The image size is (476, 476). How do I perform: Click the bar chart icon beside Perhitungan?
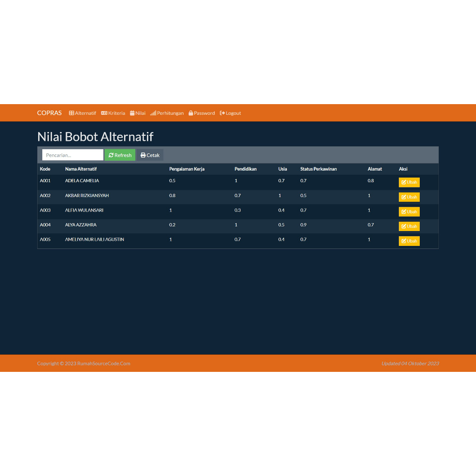(x=153, y=113)
